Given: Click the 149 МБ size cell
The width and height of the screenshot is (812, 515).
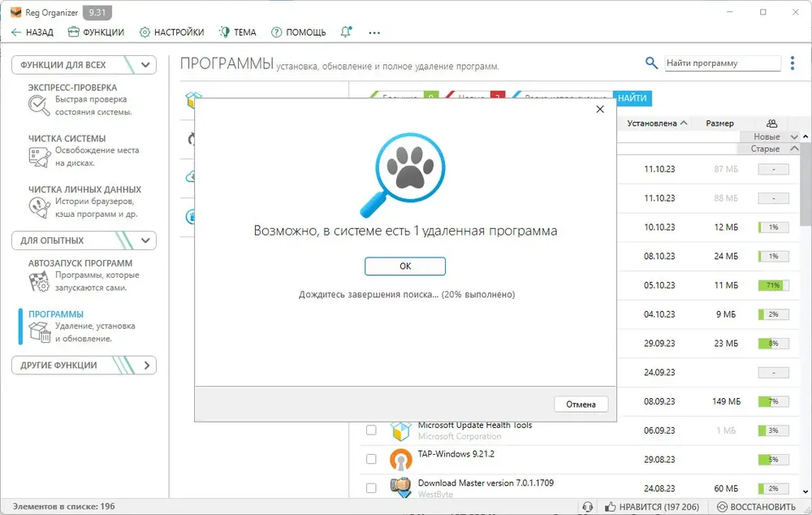Looking at the screenshot, I should [x=726, y=401].
